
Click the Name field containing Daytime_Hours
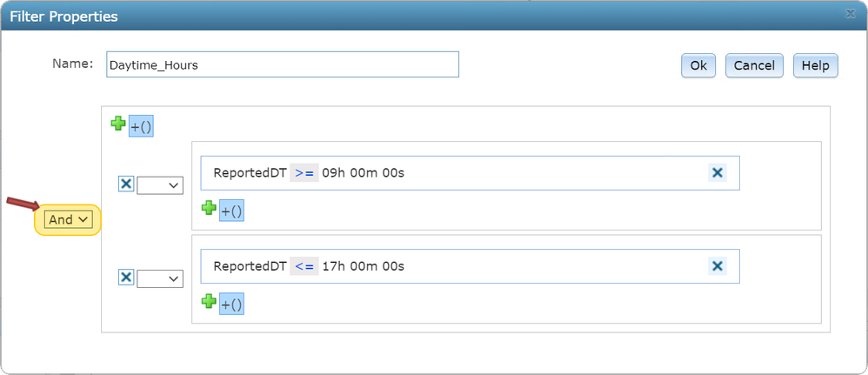[x=282, y=65]
